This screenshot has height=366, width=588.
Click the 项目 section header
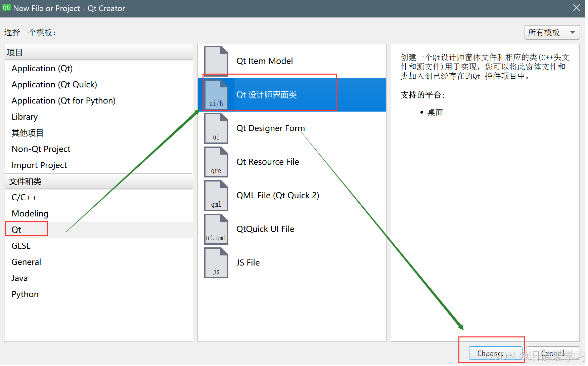[x=99, y=52]
